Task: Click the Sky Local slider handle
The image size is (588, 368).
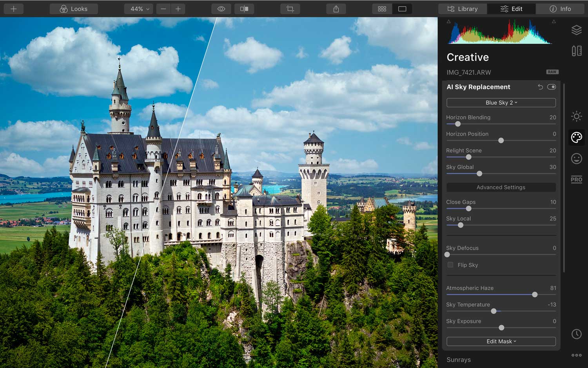Action: point(461,225)
